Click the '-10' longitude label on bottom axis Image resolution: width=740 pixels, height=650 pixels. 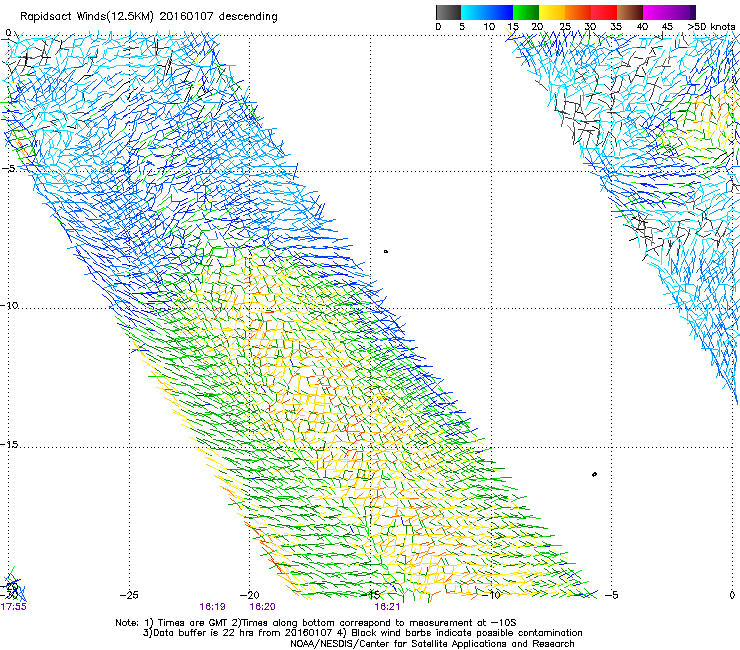tap(491, 595)
